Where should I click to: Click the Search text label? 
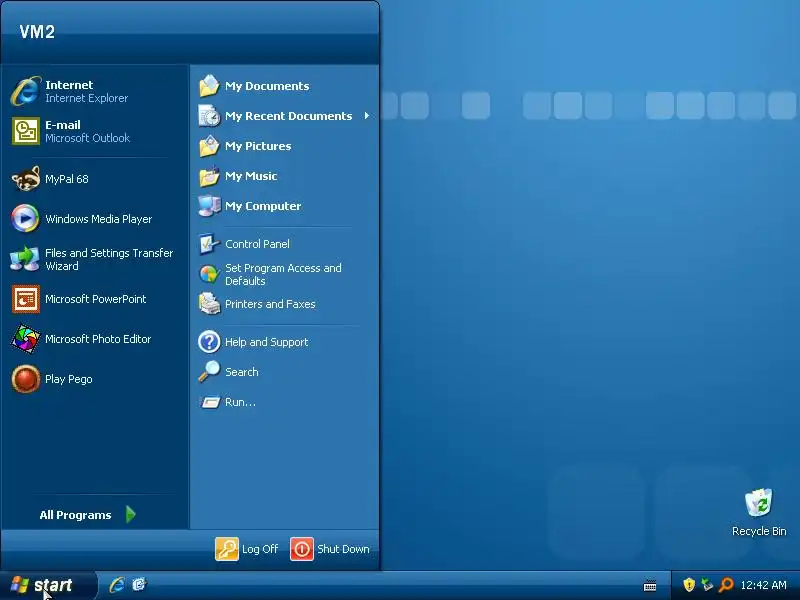pyautogui.click(x=242, y=372)
